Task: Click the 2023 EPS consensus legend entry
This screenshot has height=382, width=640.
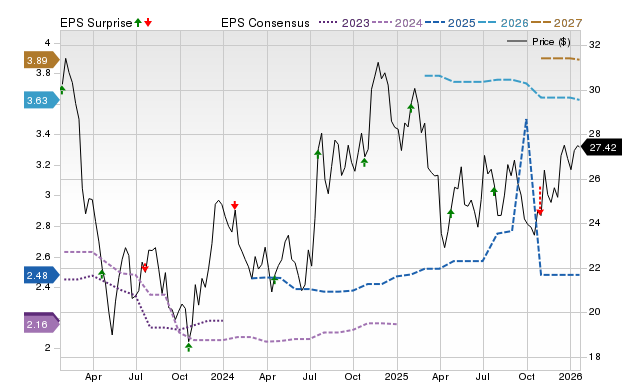Action: [x=344, y=23]
